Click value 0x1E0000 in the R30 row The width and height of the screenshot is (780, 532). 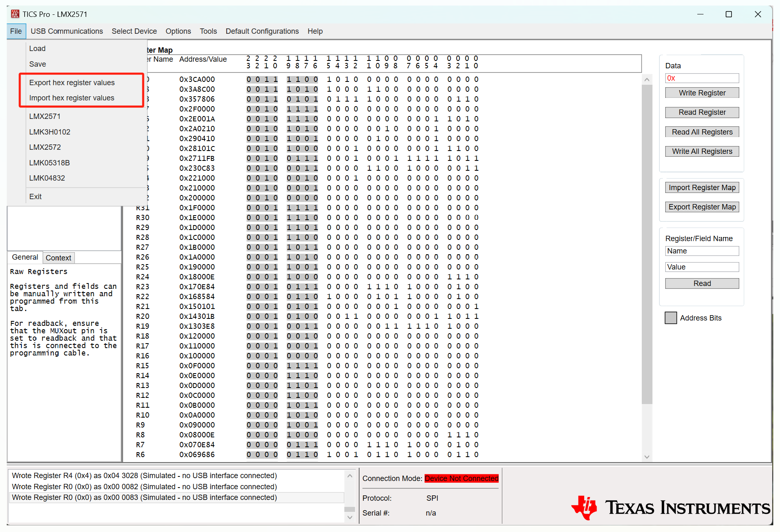197,218
